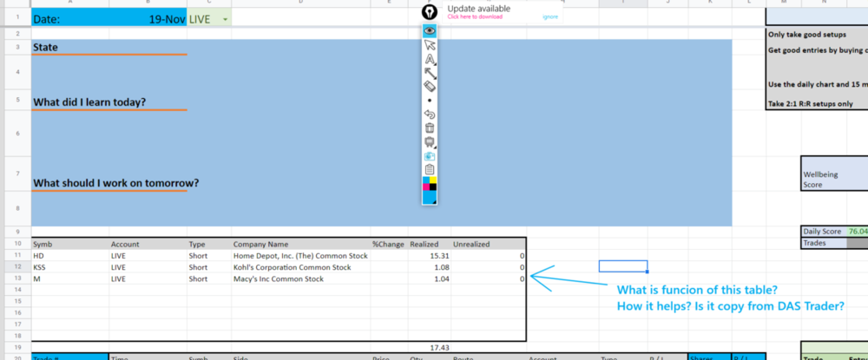Select the 'Trades' label cell under Daily Score
This screenshot has width=868, height=360.
(x=824, y=242)
